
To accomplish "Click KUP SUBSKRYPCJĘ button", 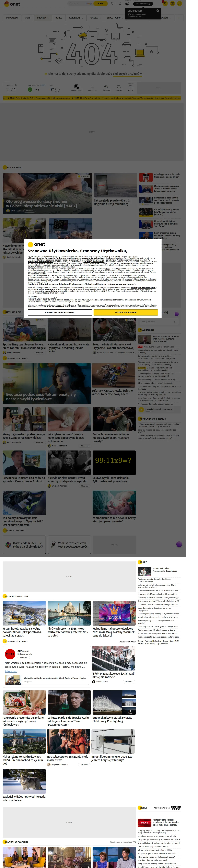I will tap(143, 4).
